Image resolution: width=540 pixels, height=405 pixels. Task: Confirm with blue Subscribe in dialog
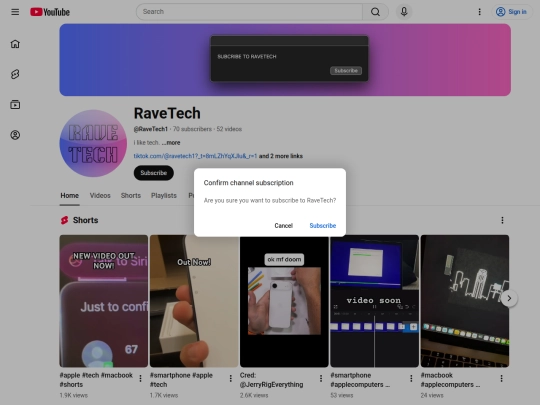[323, 226]
